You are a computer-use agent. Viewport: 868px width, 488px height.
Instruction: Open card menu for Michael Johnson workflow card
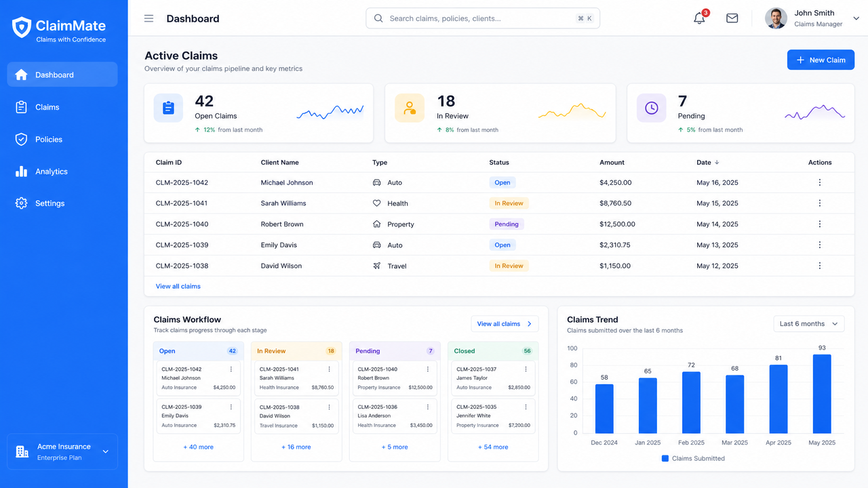coord(231,369)
